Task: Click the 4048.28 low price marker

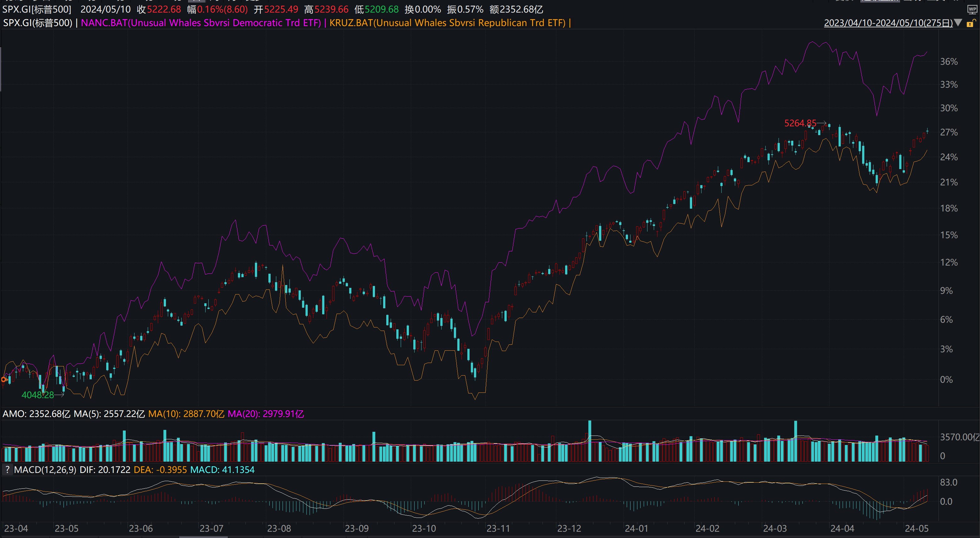Action: click(x=37, y=395)
